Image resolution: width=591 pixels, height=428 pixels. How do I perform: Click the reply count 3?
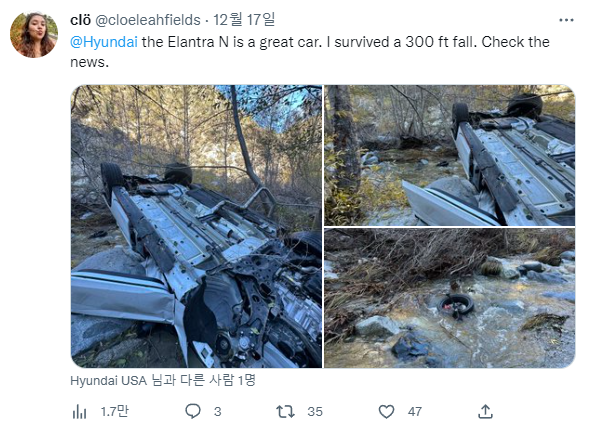click(x=217, y=411)
